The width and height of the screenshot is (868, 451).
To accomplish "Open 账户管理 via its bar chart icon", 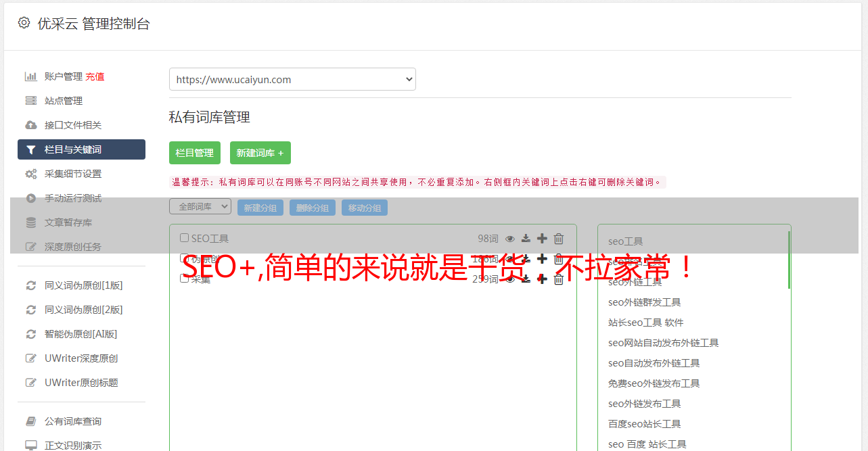I will tap(30, 76).
